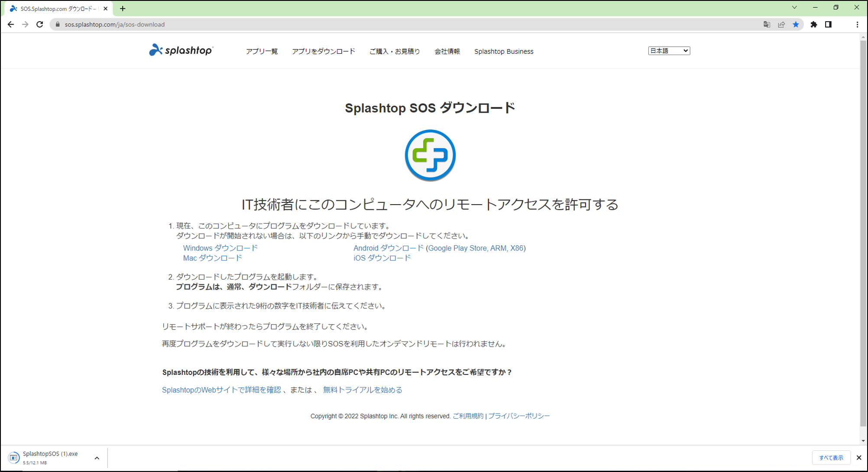Open the browser extensions puzzle icon
Image resolution: width=868 pixels, height=472 pixels.
tap(814, 24)
